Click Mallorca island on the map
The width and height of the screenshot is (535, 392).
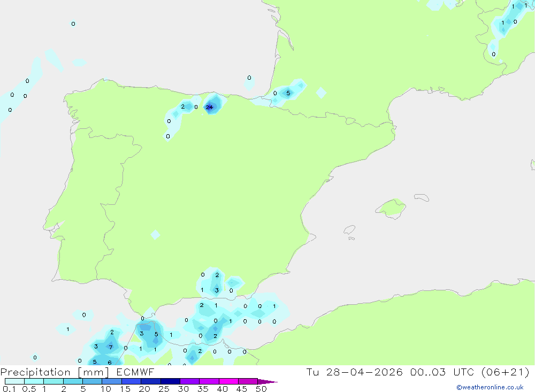coord(391,208)
